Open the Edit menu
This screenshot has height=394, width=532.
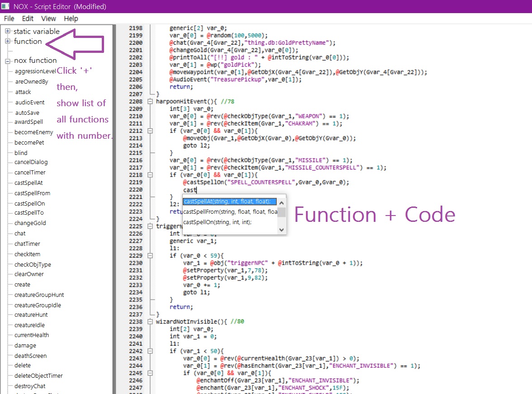[28, 19]
